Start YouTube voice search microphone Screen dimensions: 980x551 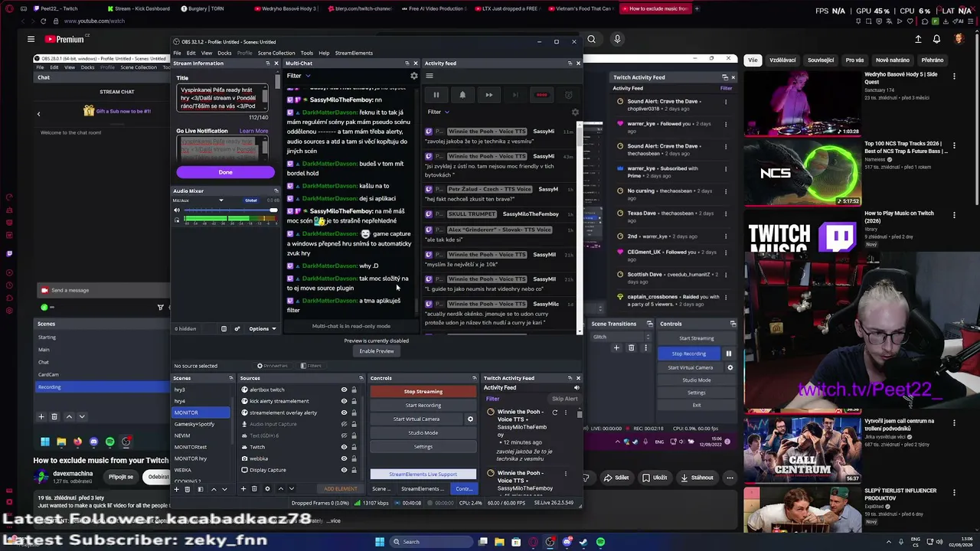(x=617, y=39)
